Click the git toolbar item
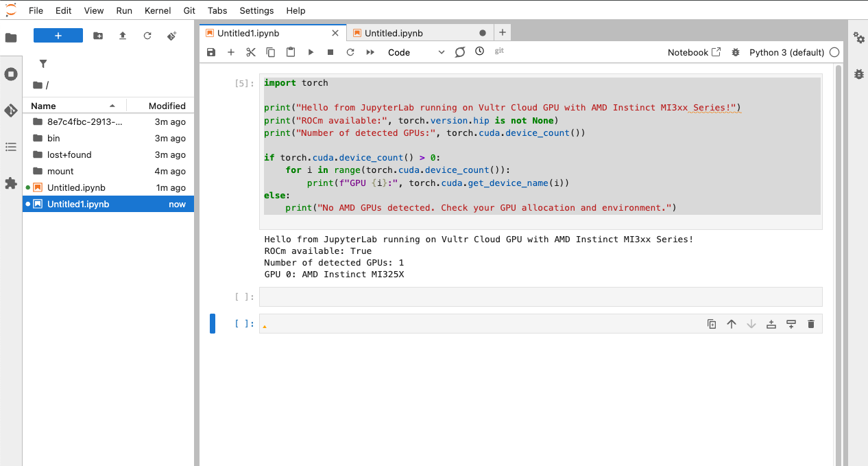The height and width of the screenshot is (466, 868). [x=499, y=51]
